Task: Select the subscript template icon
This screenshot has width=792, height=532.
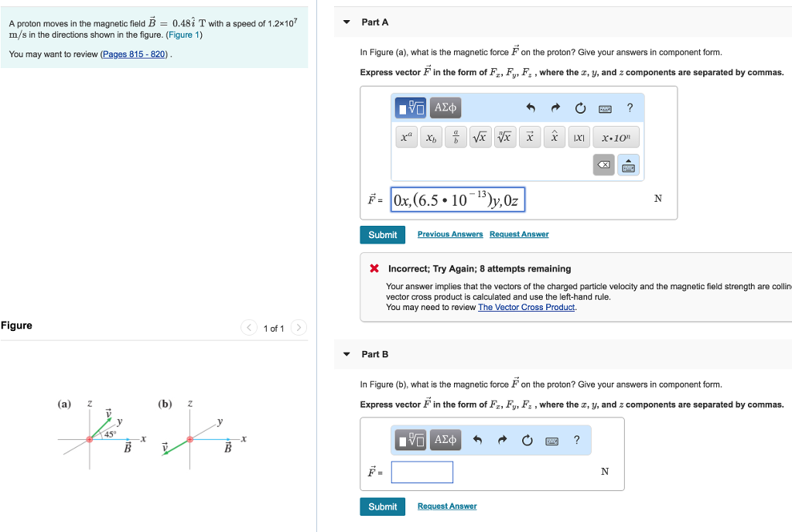Action: click(431, 137)
